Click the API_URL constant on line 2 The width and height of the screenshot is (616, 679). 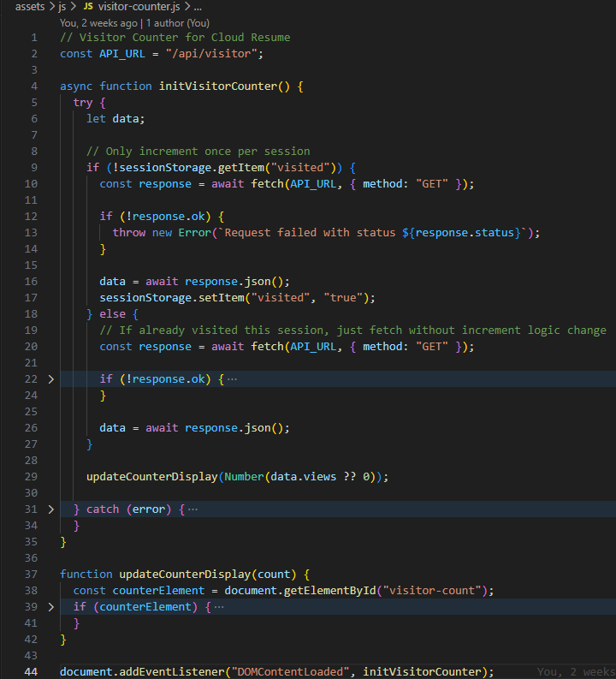[x=122, y=54]
